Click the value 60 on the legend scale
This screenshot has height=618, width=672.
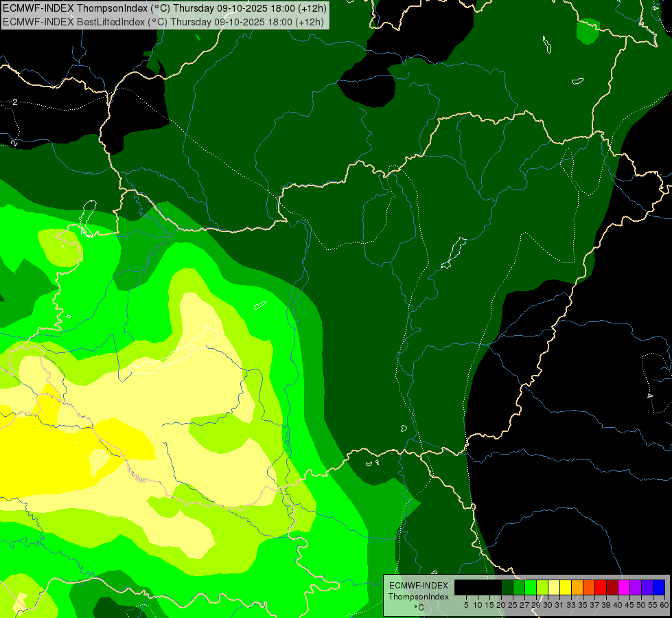click(664, 605)
